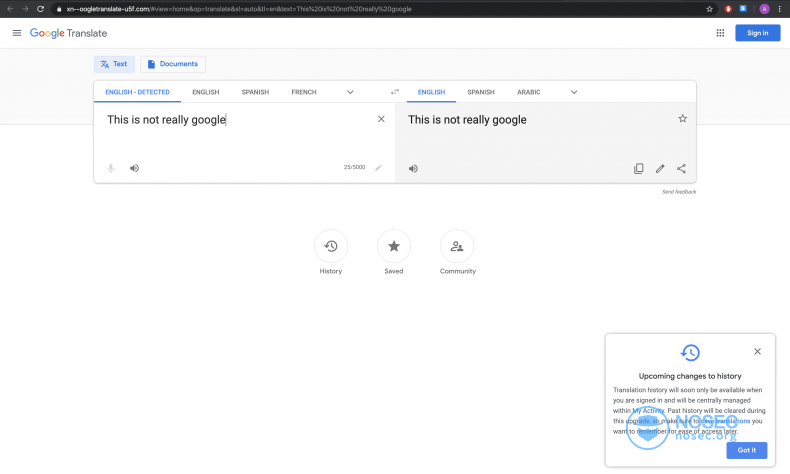The image size is (790, 474).
Task: Close the history changes popup
Action: tap(757, 352)
